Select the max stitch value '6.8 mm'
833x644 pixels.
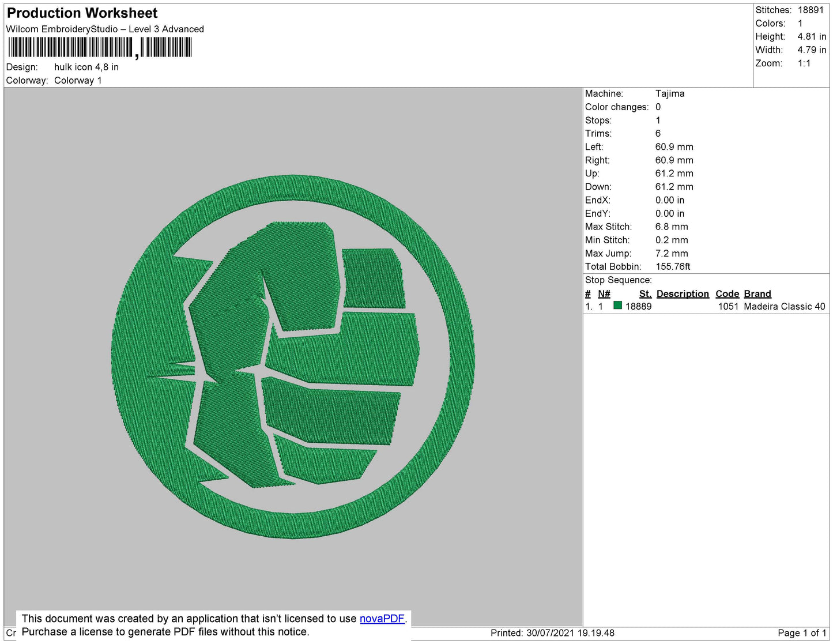(672, 227)
